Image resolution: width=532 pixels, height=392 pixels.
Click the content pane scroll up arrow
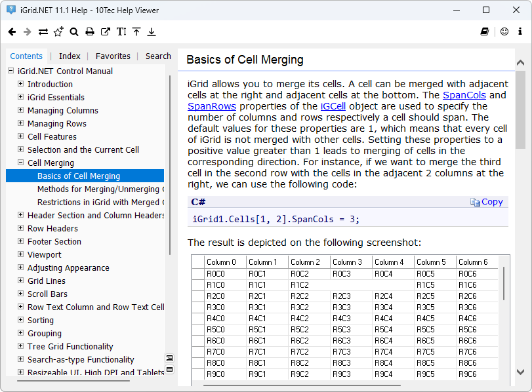point(520,63)
